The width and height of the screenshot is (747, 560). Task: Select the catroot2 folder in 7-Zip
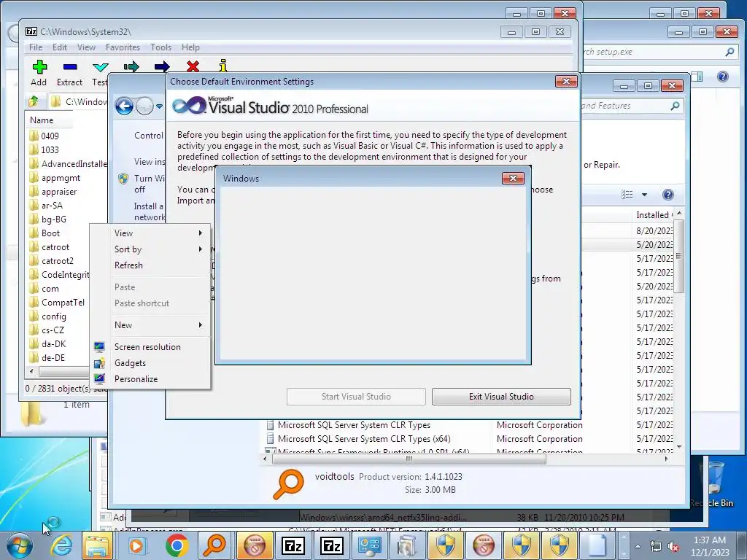(x=57, y=261)
